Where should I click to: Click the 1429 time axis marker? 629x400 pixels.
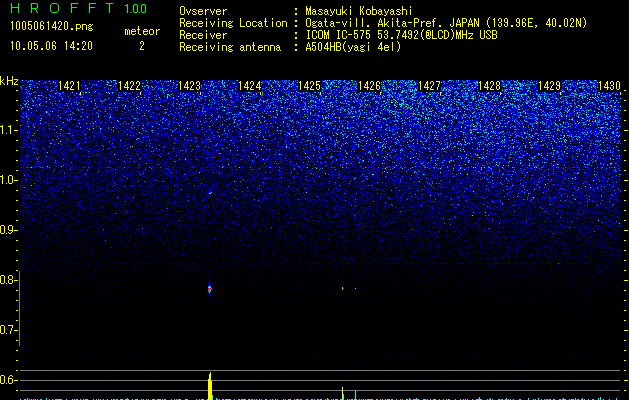coord(550,86)
